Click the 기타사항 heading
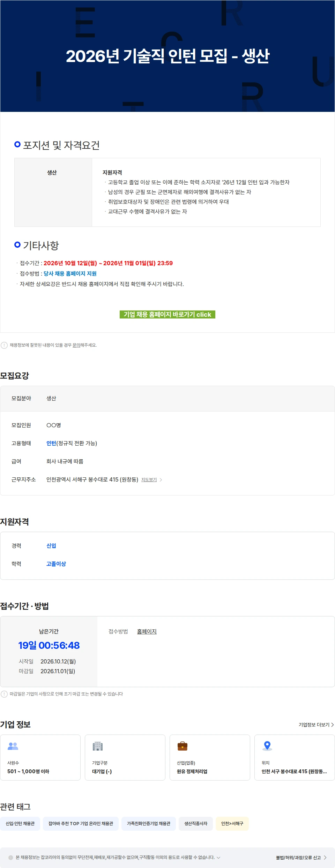 click(41, 245)
